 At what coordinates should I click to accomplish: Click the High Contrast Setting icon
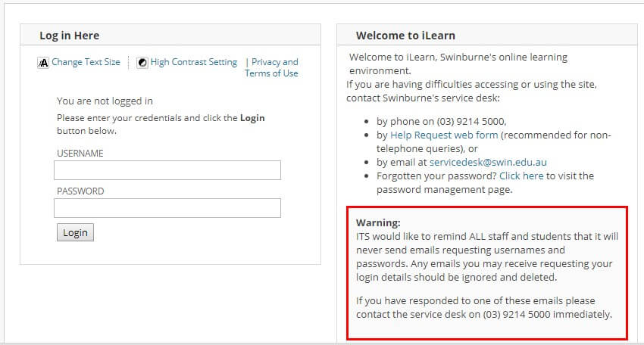(x=142, y=62)
